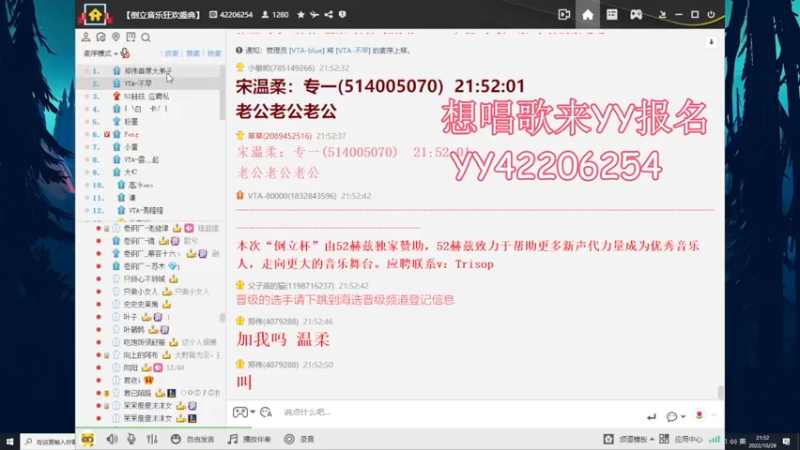Screen dimensions: 800x450
Task: Click the VTA-不早 link in notification message
Action: (x=353, y=51)
